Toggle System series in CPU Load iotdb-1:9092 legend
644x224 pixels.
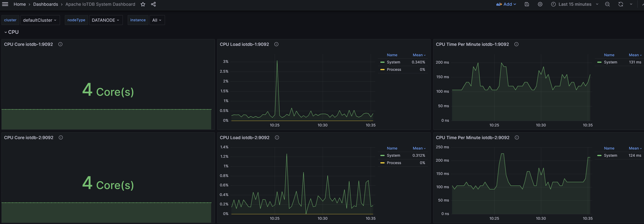393,62
